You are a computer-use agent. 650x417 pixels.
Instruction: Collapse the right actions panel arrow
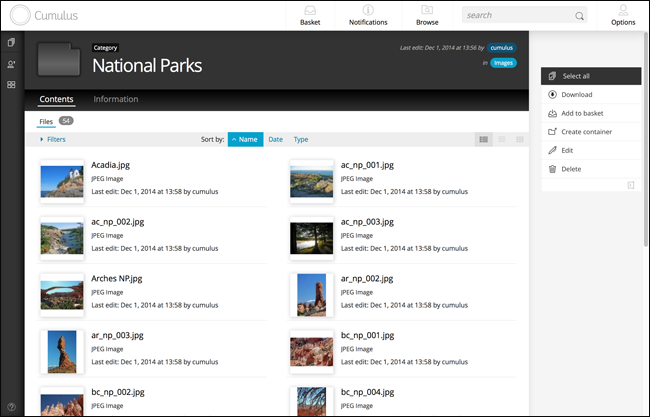631,185
